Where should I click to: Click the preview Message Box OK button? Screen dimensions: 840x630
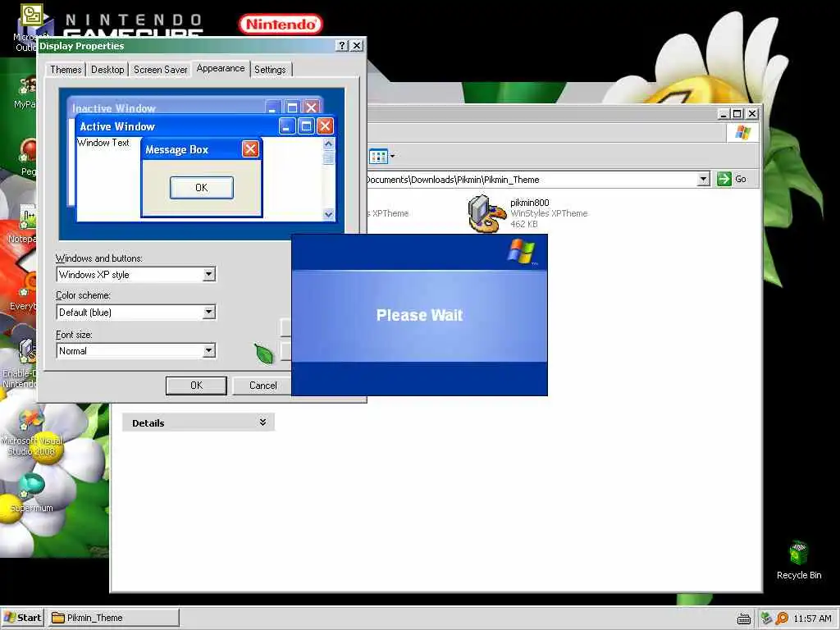click(202, 188)
